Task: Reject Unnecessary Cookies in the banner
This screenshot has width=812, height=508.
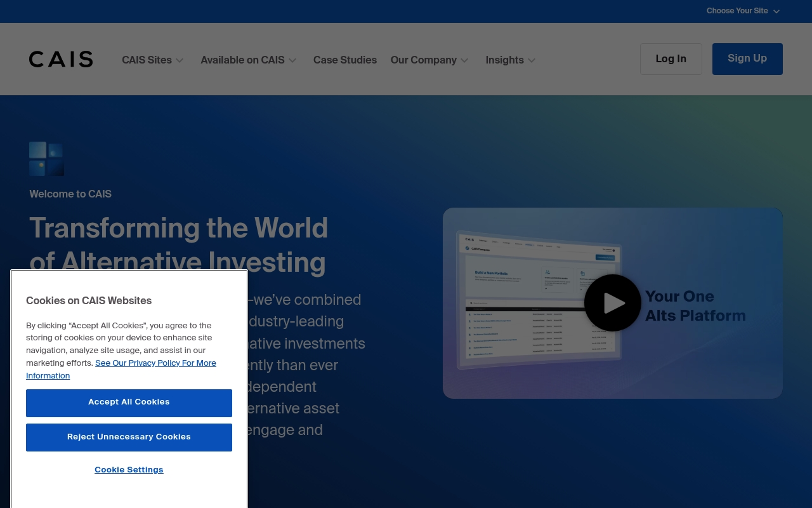Action: 129,438
